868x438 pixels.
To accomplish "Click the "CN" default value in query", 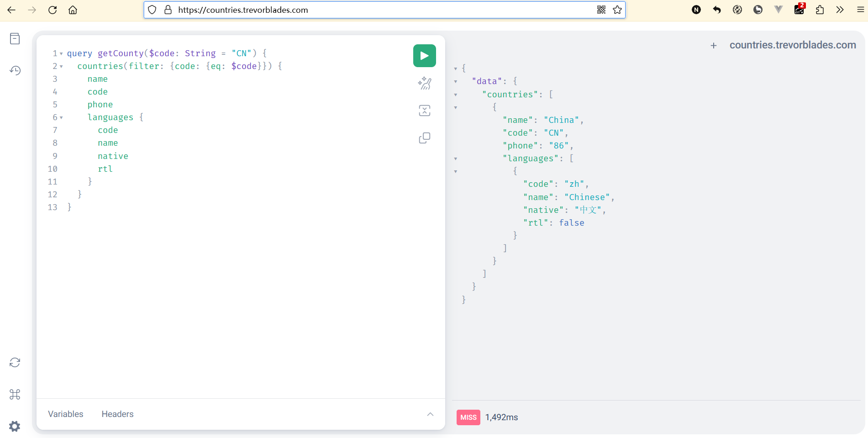I will (x=242, y=53).
